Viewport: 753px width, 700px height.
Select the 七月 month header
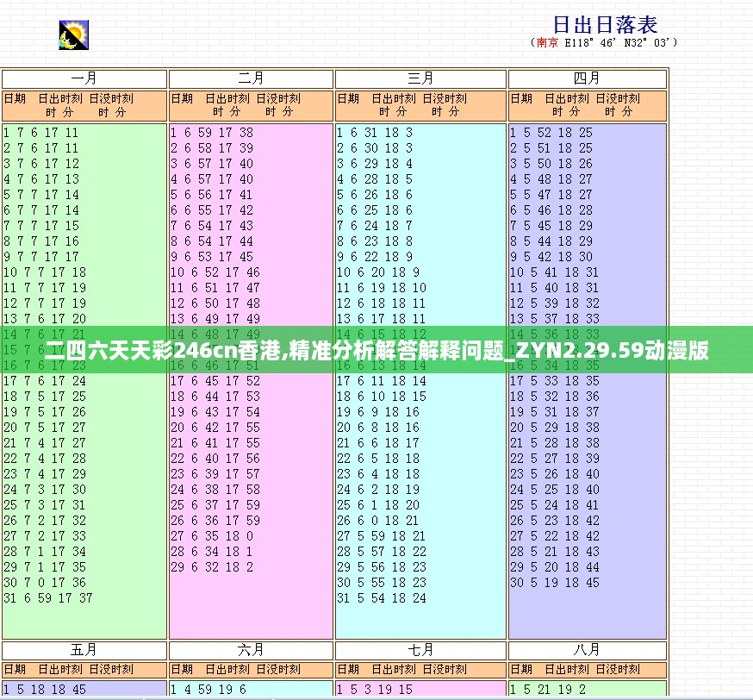(x=420, y=650)
